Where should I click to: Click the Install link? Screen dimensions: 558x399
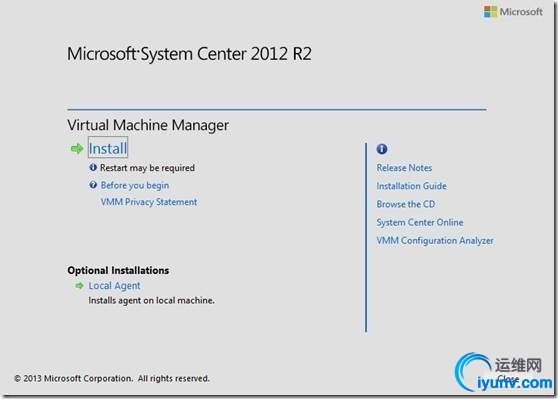pos(108,148)
